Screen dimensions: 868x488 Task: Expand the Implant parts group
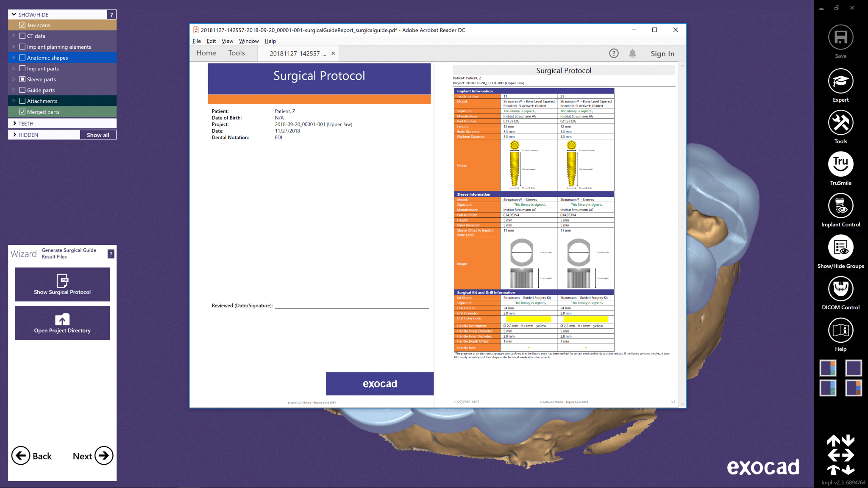(13, 68)
